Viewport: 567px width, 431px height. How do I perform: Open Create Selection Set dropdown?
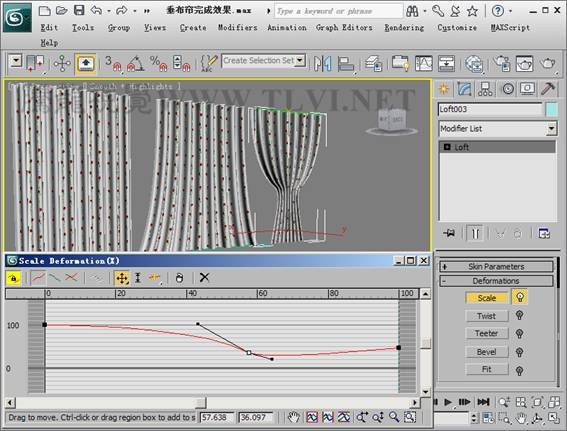264,61
